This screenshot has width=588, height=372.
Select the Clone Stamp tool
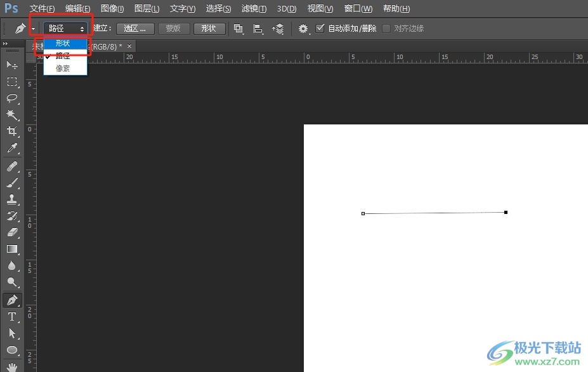(x=12, y=199)
